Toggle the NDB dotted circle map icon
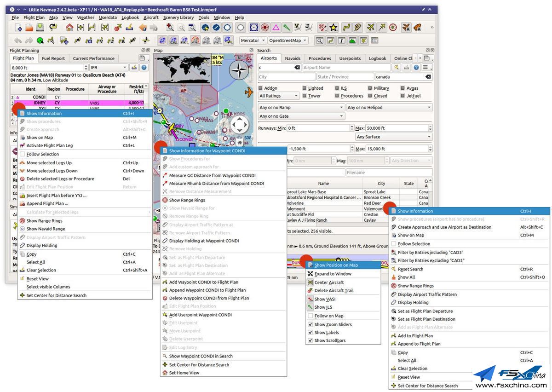The height and width of the screenshot is (392, 552). tap(265, 28)
